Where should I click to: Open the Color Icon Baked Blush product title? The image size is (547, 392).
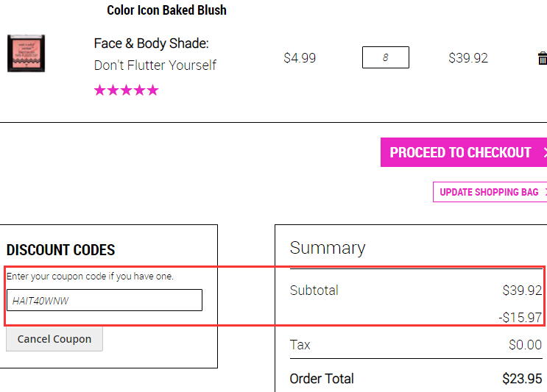point(166,10)
